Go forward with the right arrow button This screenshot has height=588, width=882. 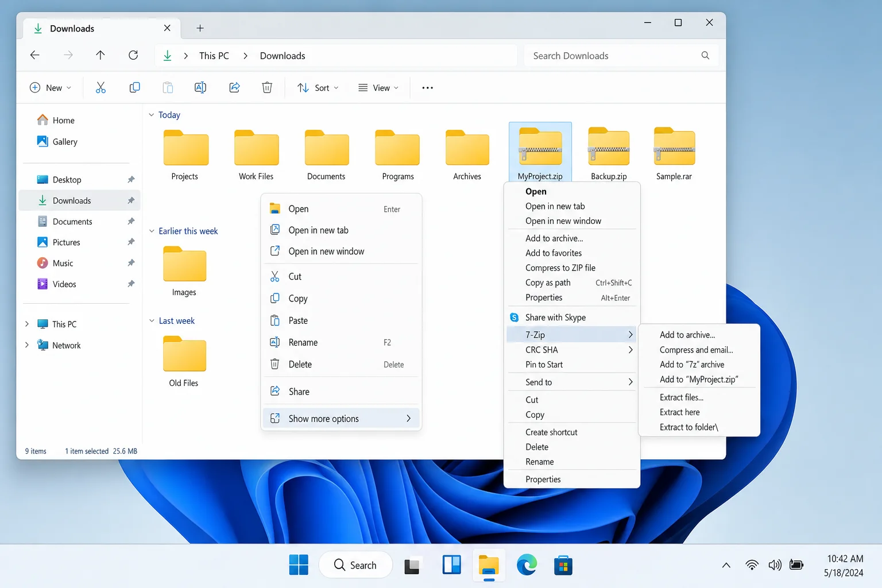pyautogui.click(x=68, y=55)
